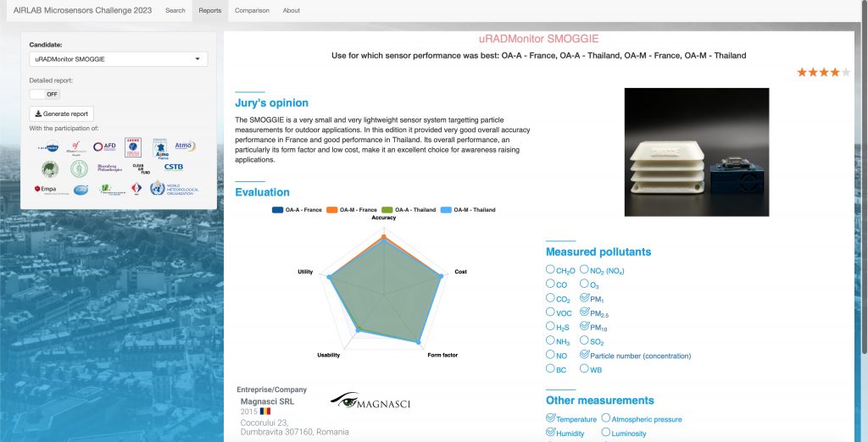
Task: Uncheck the Temperature measurement checkbox
Action: tap(550, 417)
